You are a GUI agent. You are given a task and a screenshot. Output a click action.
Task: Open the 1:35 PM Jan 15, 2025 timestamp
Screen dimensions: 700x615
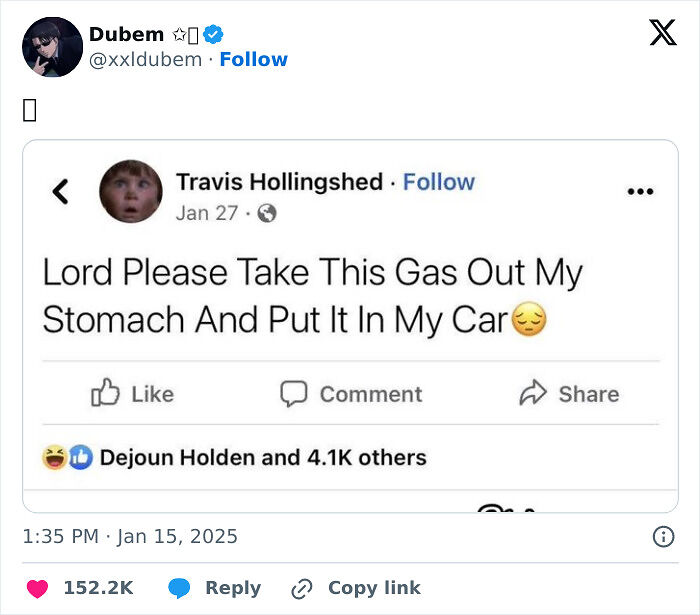coord(130,537)
